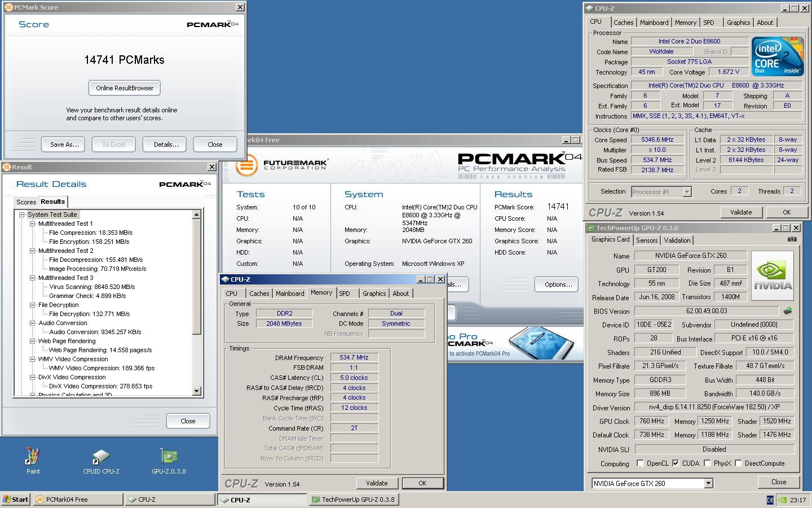Screen dimensions: 812x508
Task: Select the File Compression result row
Action: [91, 233]
